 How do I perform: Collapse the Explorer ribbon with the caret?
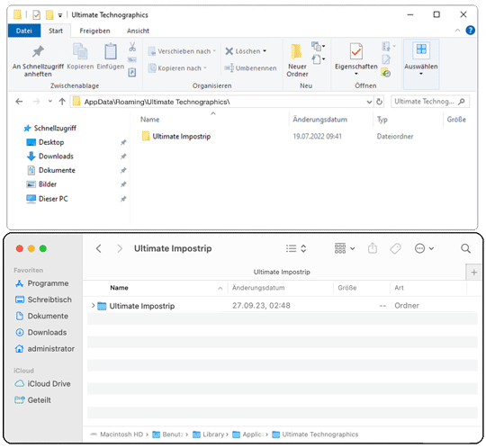click(457, 31)
